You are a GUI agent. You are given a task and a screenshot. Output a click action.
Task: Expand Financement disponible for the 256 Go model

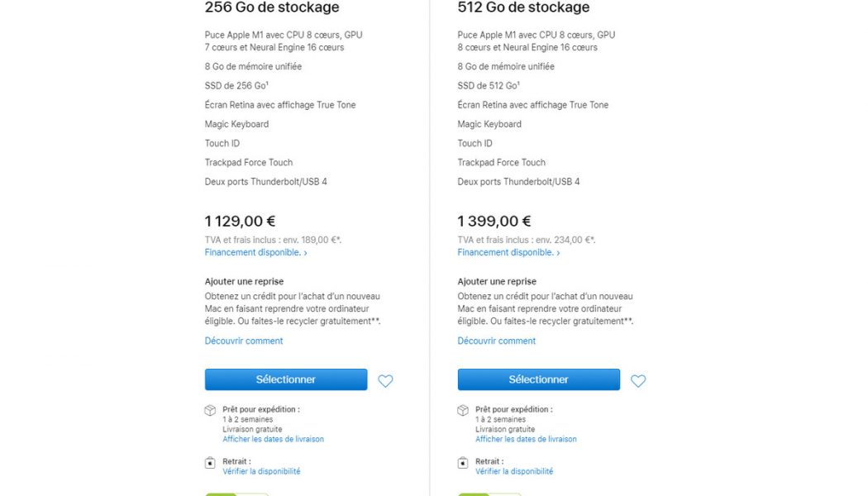pyautogui.click(x=254, y=252)
